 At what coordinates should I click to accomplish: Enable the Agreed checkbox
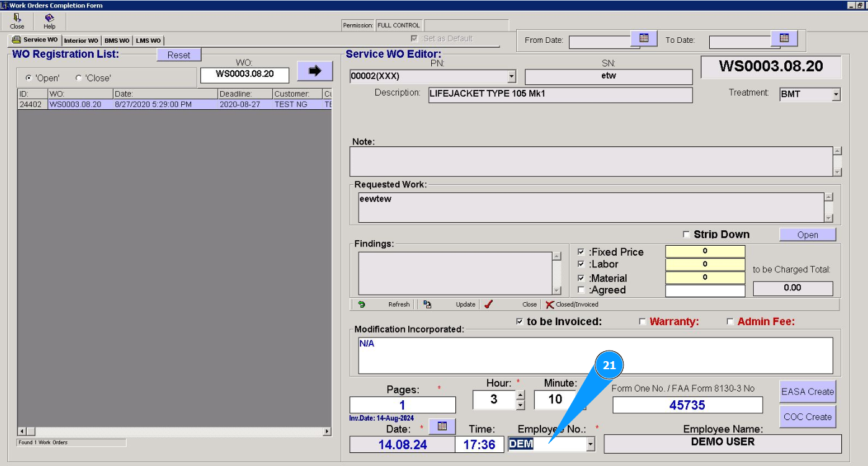coord(581,290)
